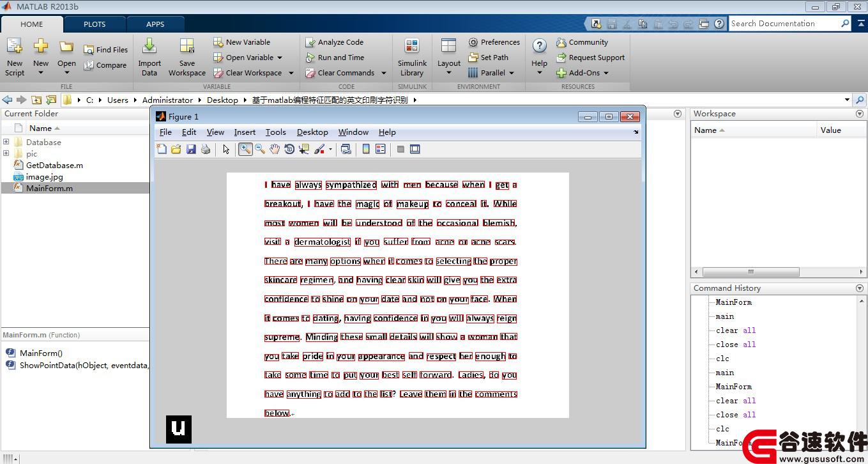
Task: Open the New dropdown in ribbon
Action: pyautogui.click(x=41, y=57)
